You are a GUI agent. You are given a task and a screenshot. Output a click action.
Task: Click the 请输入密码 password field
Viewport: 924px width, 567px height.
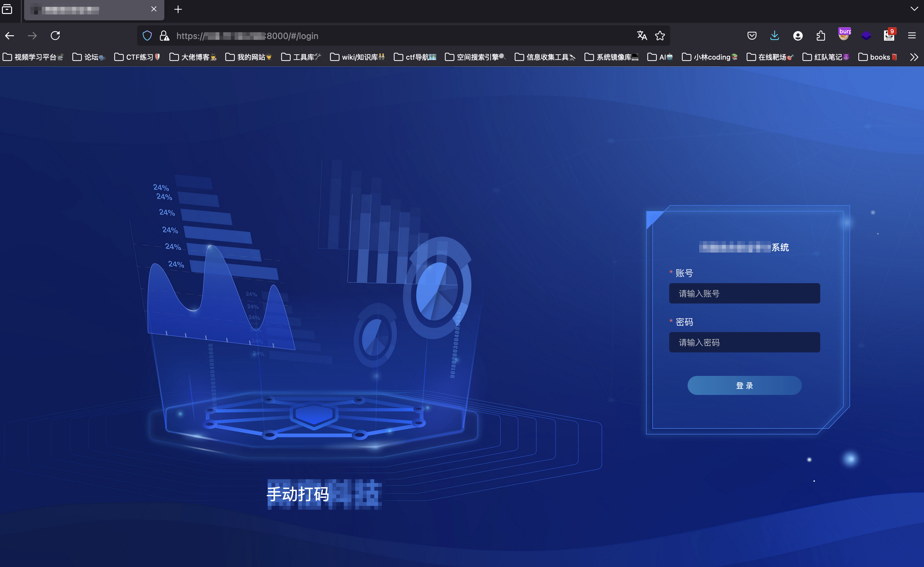coord(744,342)
